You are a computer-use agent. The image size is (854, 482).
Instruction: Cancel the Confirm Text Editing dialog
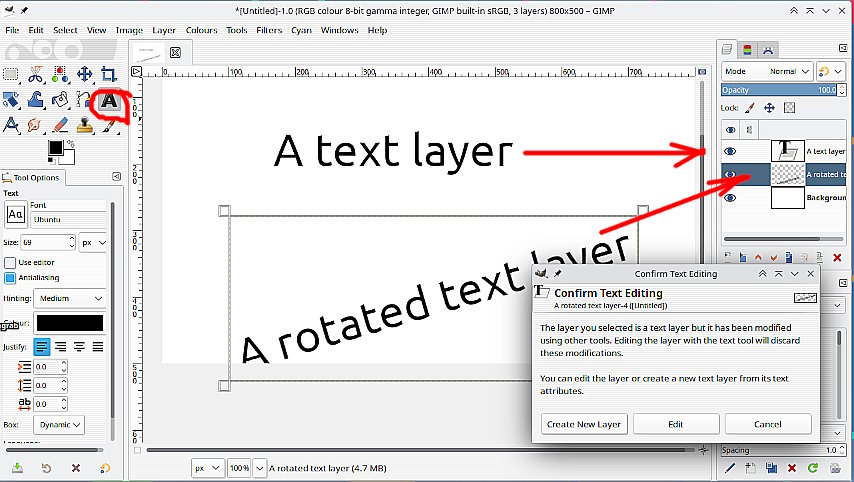click(768, 424)
